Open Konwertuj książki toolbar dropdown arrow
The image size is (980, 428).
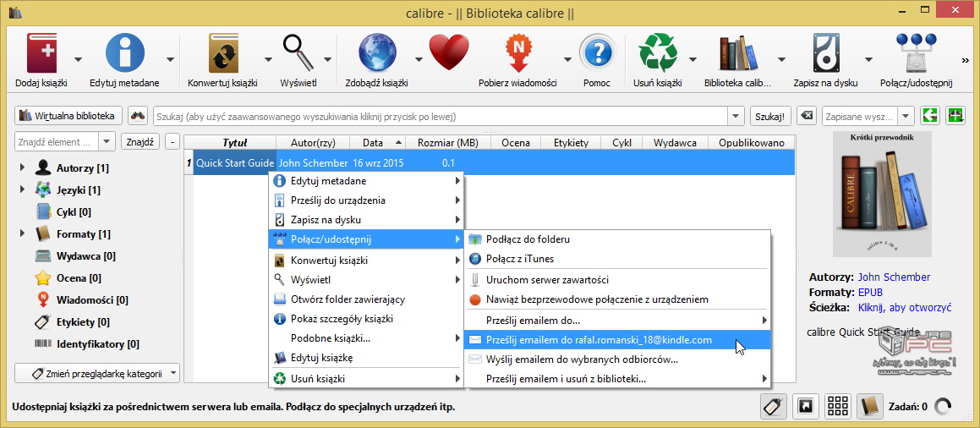click(268, 60)
